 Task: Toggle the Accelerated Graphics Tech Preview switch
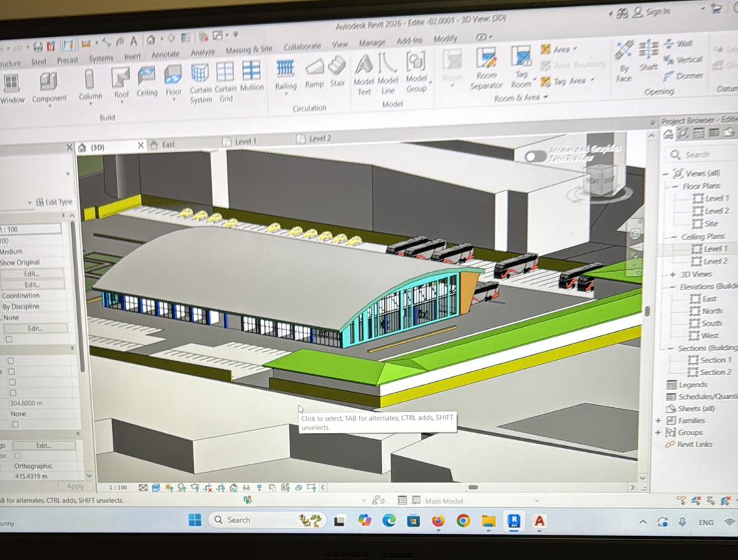tap(536, 156)
